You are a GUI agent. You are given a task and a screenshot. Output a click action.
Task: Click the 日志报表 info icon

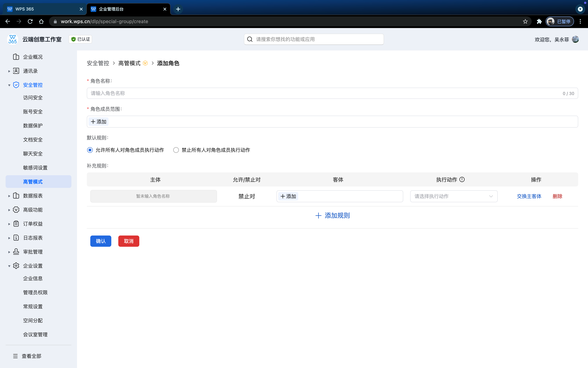16,238
